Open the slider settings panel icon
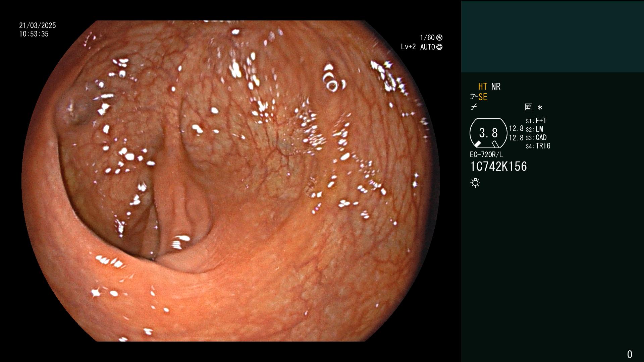This screenshot has width=644, height=362. [x=529, y=107]
